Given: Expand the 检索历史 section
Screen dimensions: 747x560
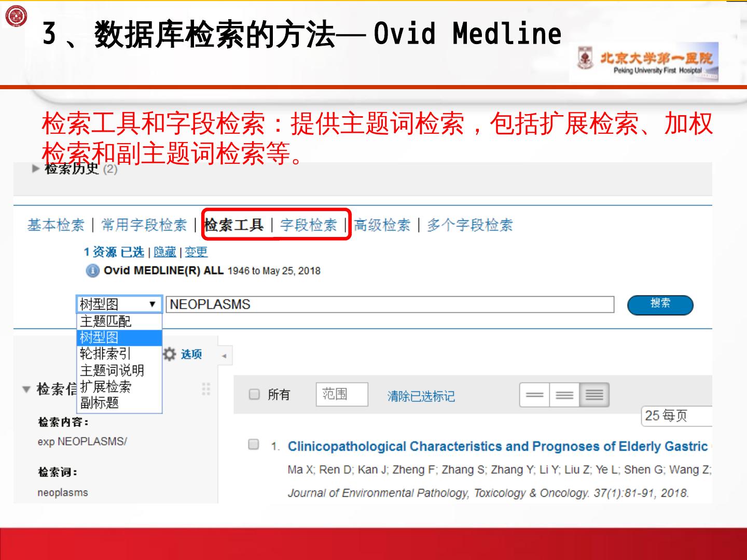Looking at the screenshot, I should (35, 169).
